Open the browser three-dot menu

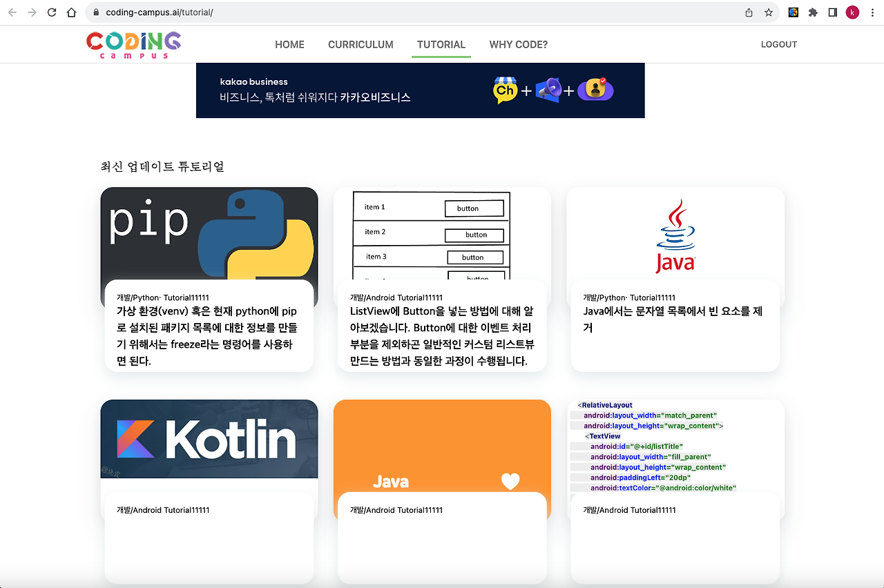coord(873,12)
